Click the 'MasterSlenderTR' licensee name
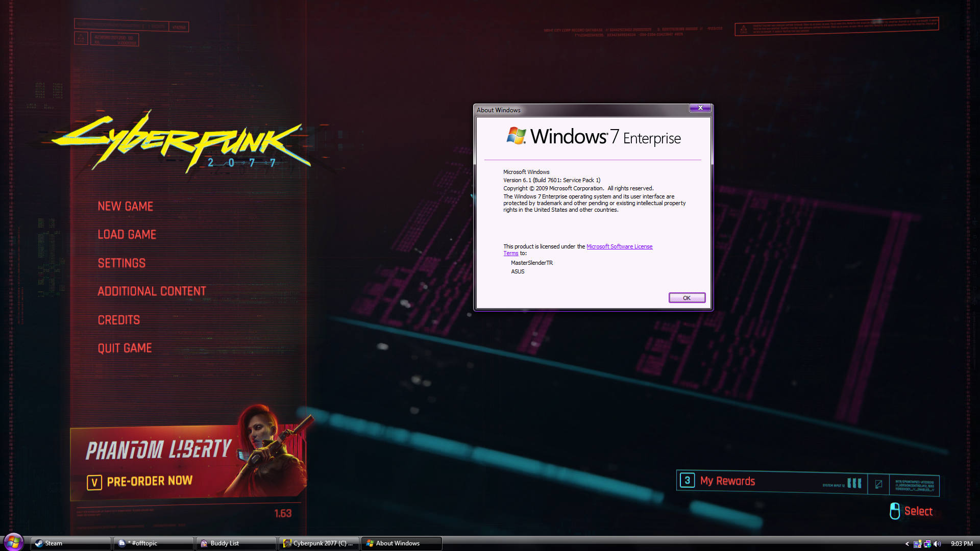980x551 pixels. coord(532,263)
